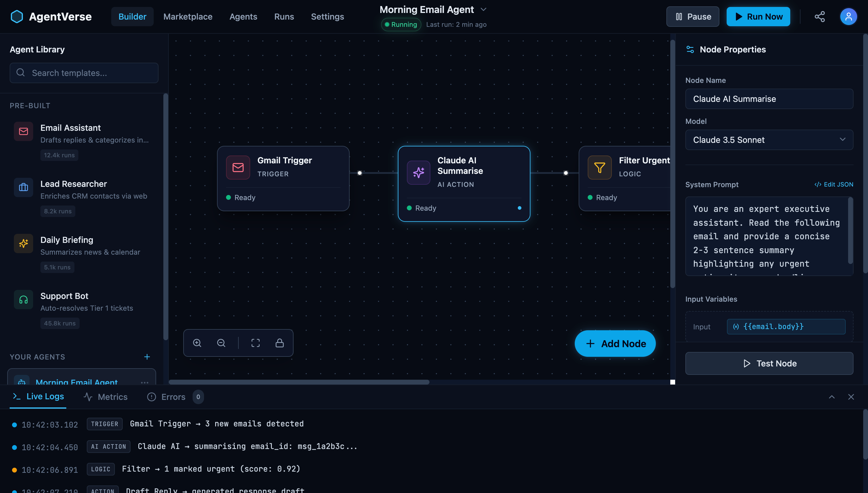The height and width of the screenshot is (493, 868).
Task: Click the search magnifier icon
Action: coord(21,72)
